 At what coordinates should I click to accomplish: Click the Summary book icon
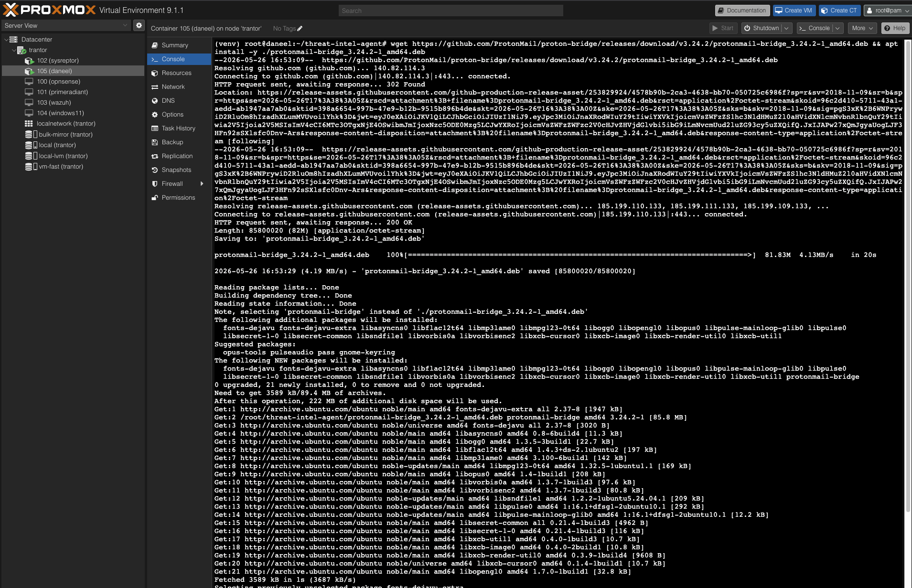[155, 45]
